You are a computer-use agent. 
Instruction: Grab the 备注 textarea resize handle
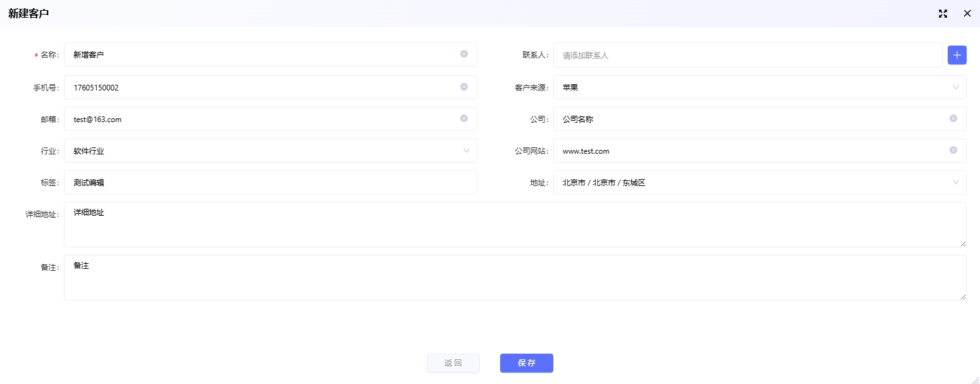point(963,297)
